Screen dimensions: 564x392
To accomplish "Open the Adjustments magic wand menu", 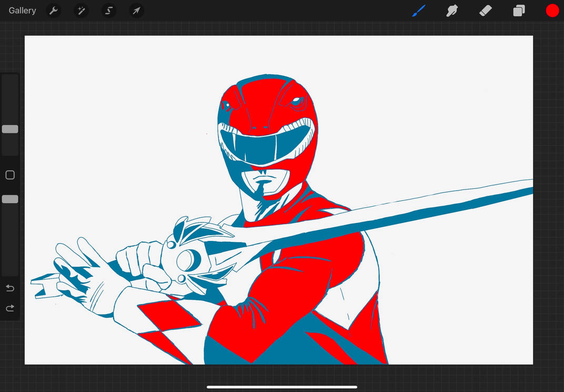I will click(x=82, y=11).
